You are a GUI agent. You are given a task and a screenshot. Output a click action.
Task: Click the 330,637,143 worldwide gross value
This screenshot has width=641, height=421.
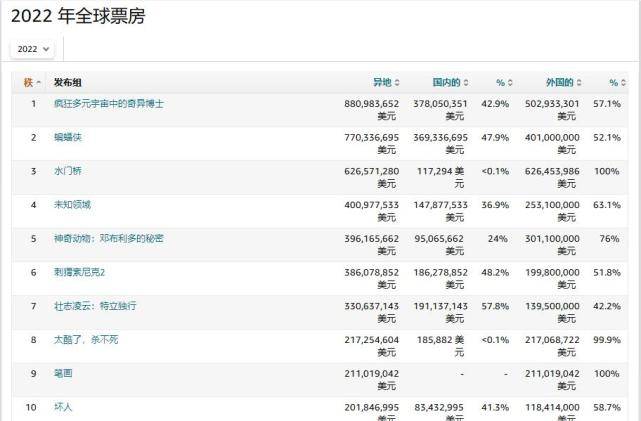[x=372, y=306]
